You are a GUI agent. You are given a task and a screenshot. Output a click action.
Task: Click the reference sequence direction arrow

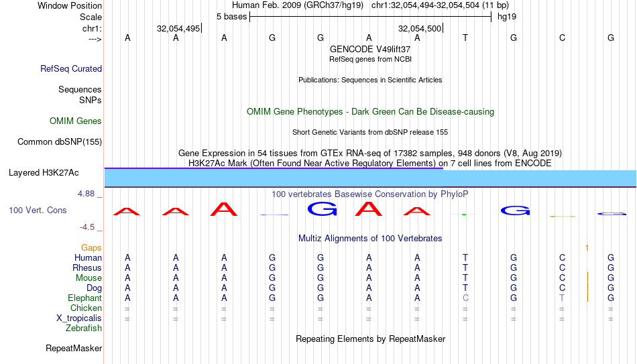click(x=95, y=39)
